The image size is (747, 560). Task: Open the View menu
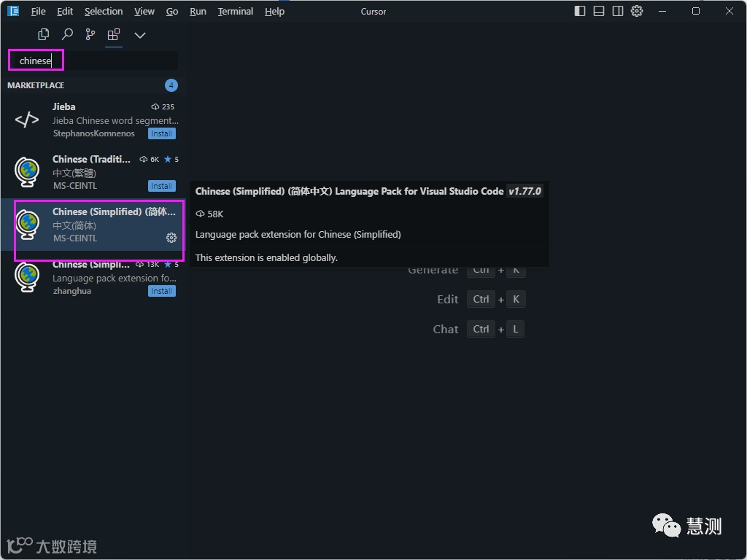click(144, 11)
